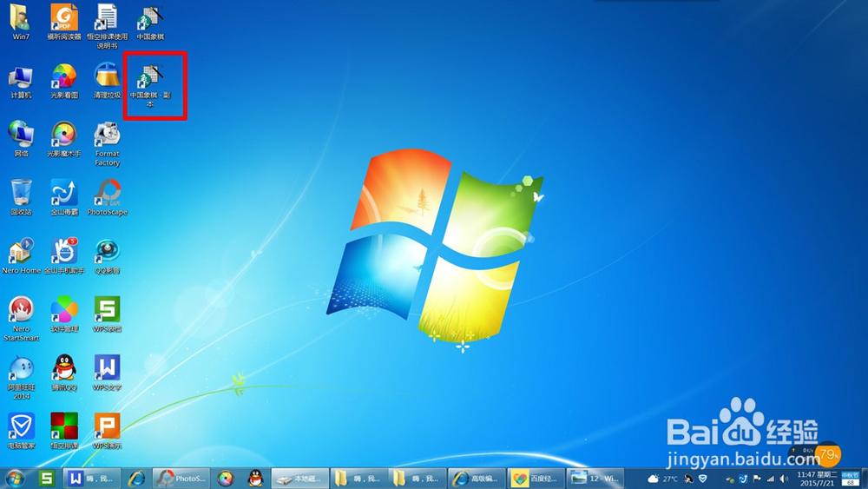Launch Internet Explorer pinned on taskbar
Viewport: 868px width, 489px height.
coord(137,479)
